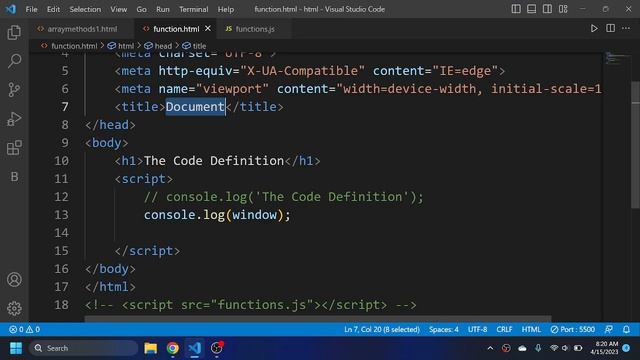The width and height of the screenshot is (640, 360).
Task: Click Ln 7, Col 20 position indicator
Action: click(x=382, y=329)
